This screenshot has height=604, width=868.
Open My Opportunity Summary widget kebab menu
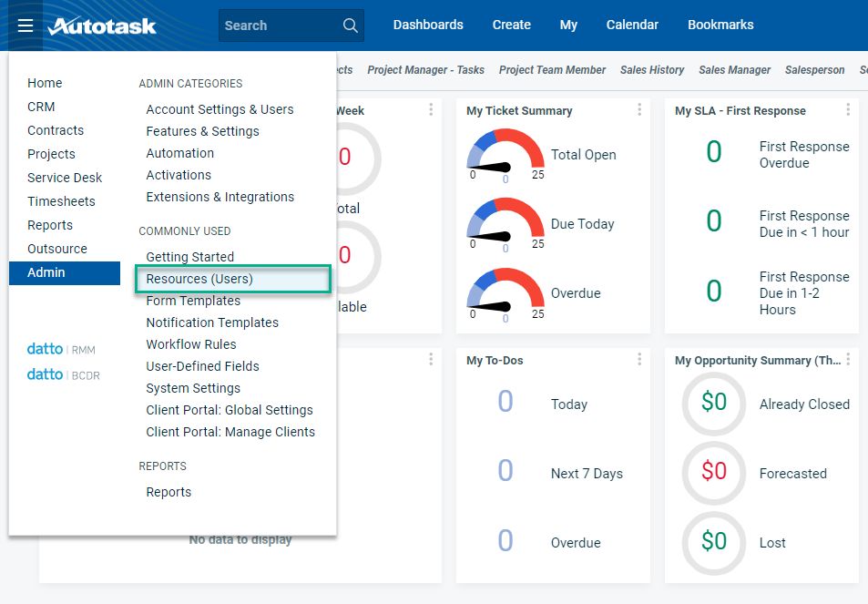point(848,360)
